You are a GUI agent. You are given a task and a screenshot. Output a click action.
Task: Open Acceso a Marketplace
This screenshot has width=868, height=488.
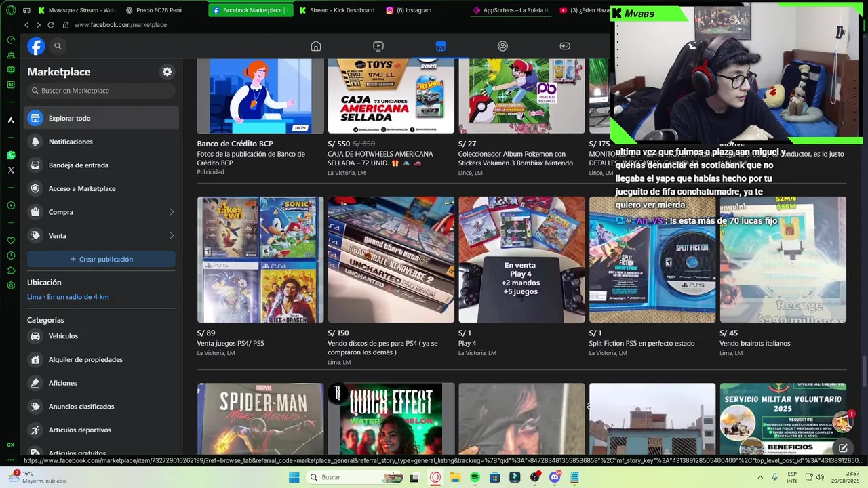coord(102,188)
